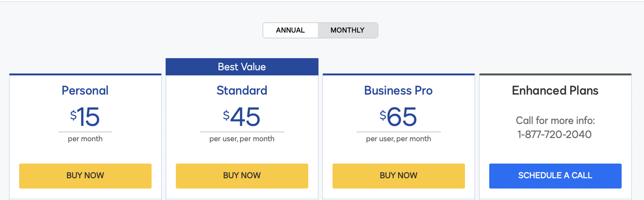Click the divider line below the $45 price
The width and height of the screenshot is (644, 200).
pyautogui.click(x=242, y=132)
